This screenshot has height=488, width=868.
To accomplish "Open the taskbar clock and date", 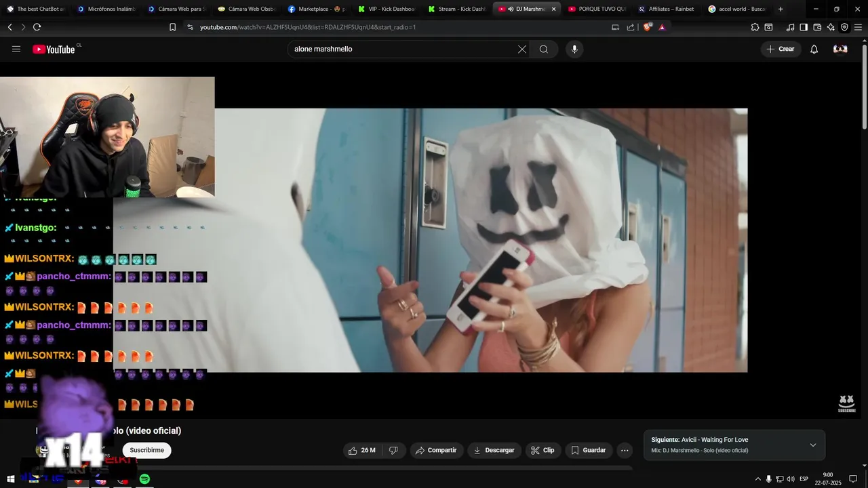I will 828,479.
